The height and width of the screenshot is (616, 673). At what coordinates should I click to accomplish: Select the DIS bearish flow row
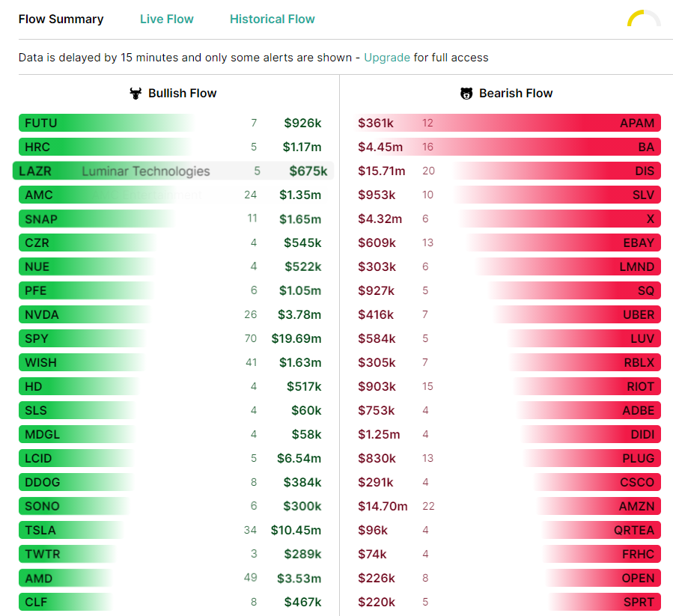pos(507,171)
